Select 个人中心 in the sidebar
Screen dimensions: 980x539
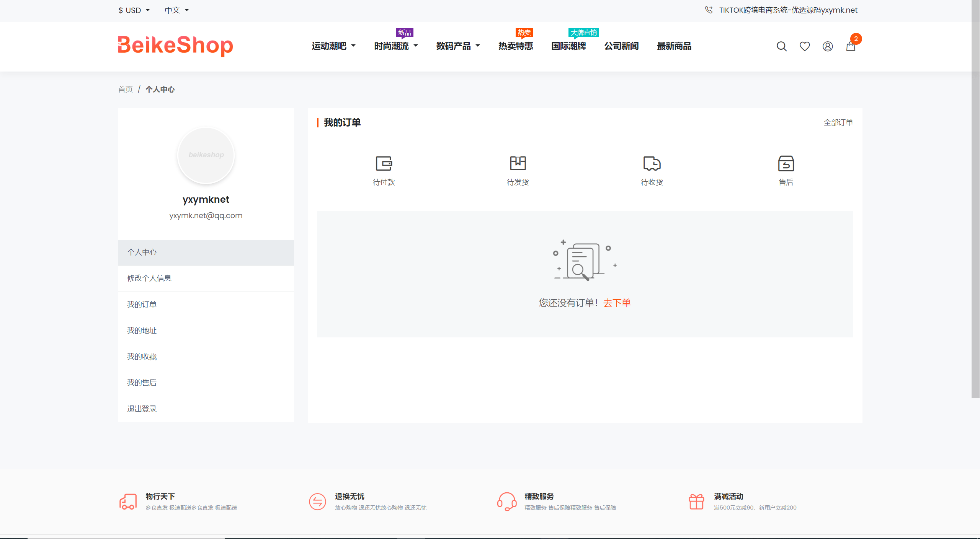(x=206, y=252)
